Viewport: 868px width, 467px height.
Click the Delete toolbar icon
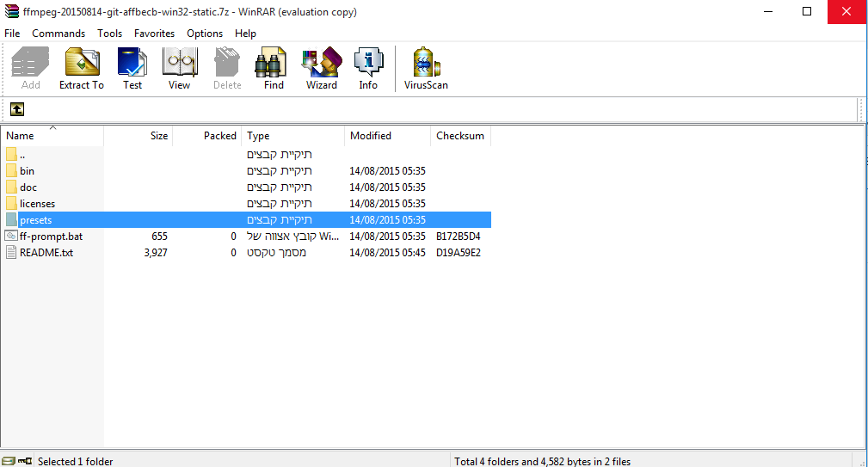click(x=227, y=67)
